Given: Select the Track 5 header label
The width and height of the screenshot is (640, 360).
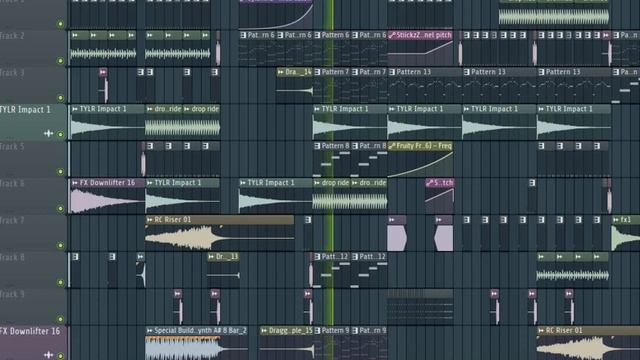Looking at the screenshot, I should (12, 147).
